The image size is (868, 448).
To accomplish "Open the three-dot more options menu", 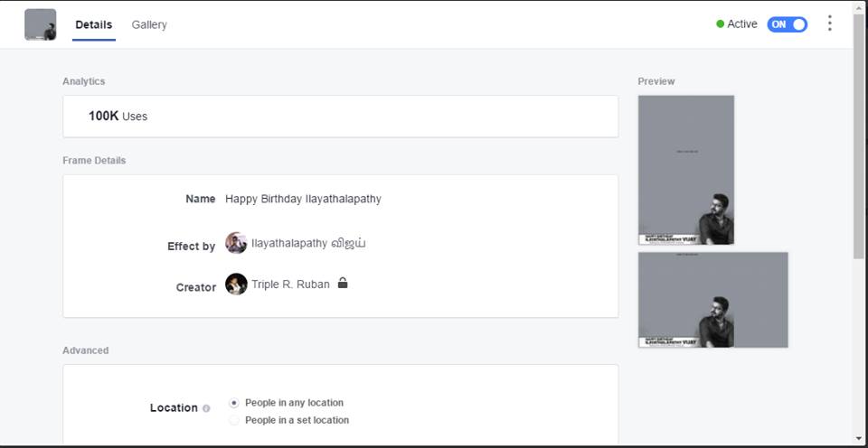I will pyautogui.click(x=829, y=23).
